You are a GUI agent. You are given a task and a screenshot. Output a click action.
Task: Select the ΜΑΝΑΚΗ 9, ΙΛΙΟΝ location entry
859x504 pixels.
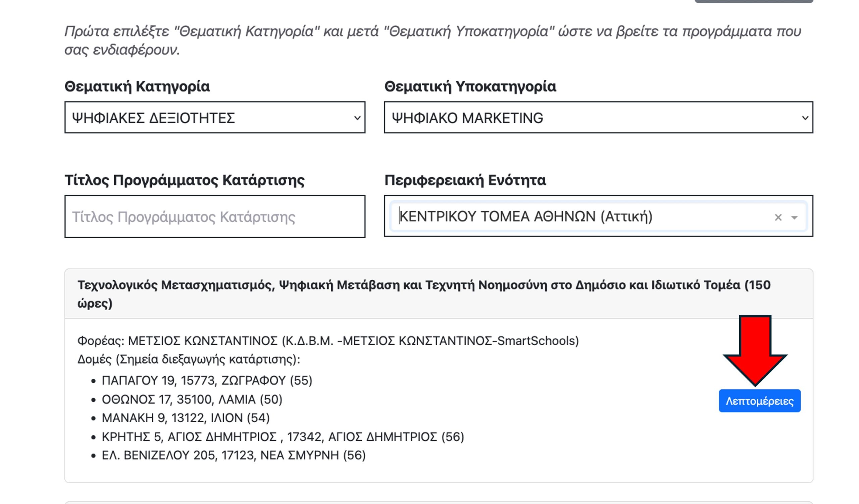point(186,418)
